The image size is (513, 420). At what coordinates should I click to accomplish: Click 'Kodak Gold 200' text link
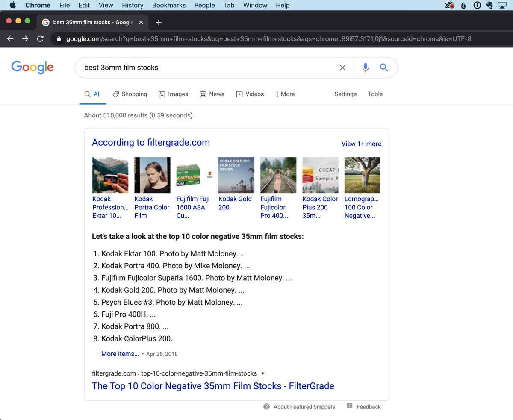coord(235,203)
